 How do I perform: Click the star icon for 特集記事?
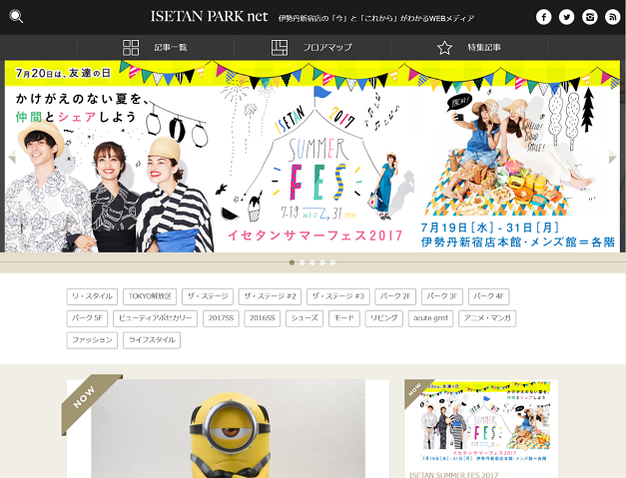pyautogui.click(x=444, y=48)
